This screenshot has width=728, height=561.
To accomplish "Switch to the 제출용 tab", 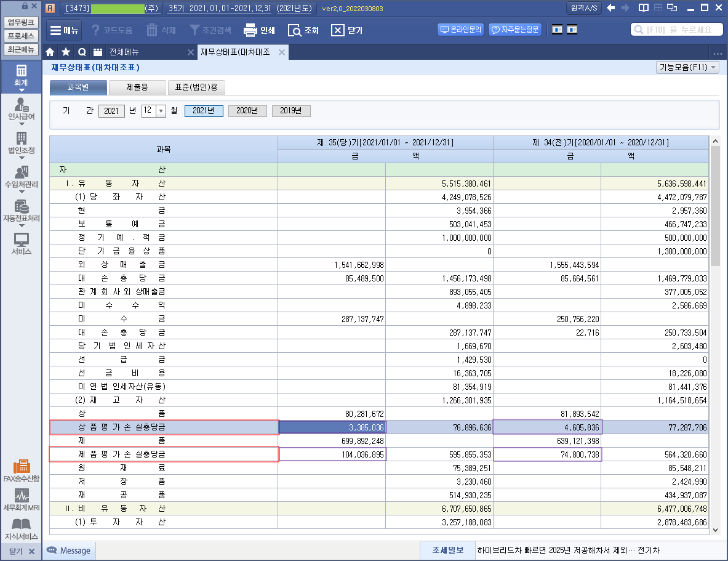I will [x=137, y=87].
